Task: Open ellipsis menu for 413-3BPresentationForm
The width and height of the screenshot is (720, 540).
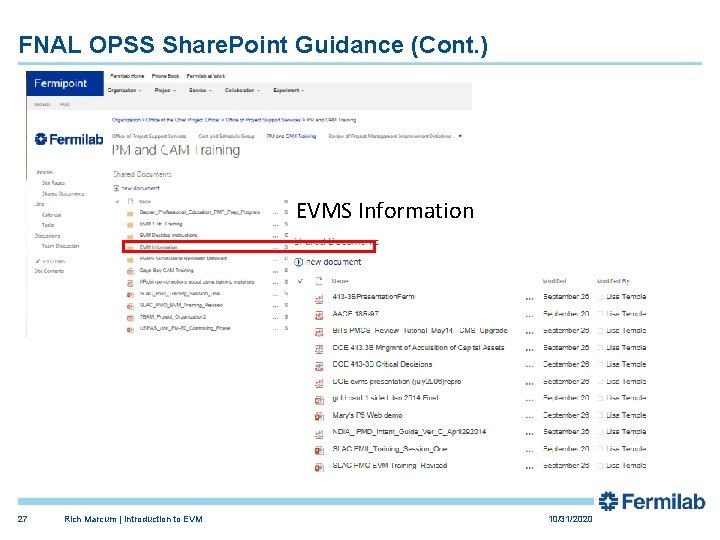Action: (x=529, y=298)
